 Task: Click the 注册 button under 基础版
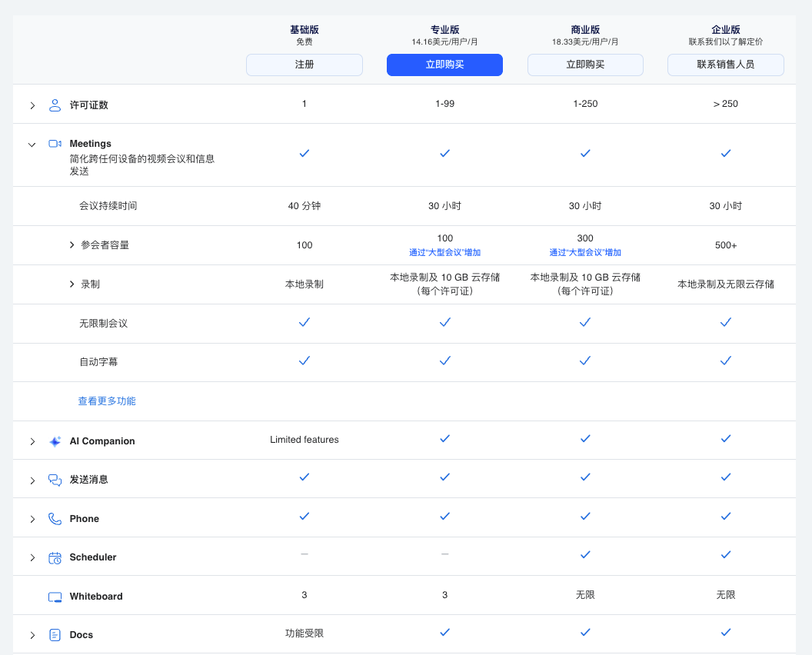pos(304,65)
